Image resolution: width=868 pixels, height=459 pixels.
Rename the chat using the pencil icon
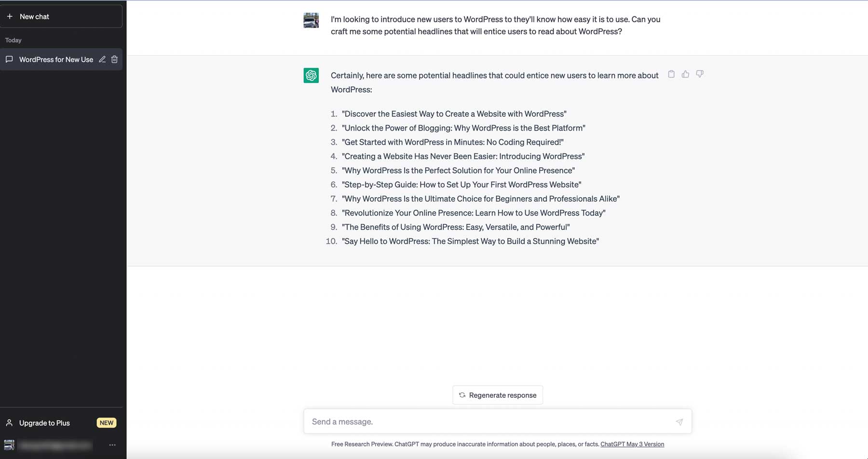(102, 59)
